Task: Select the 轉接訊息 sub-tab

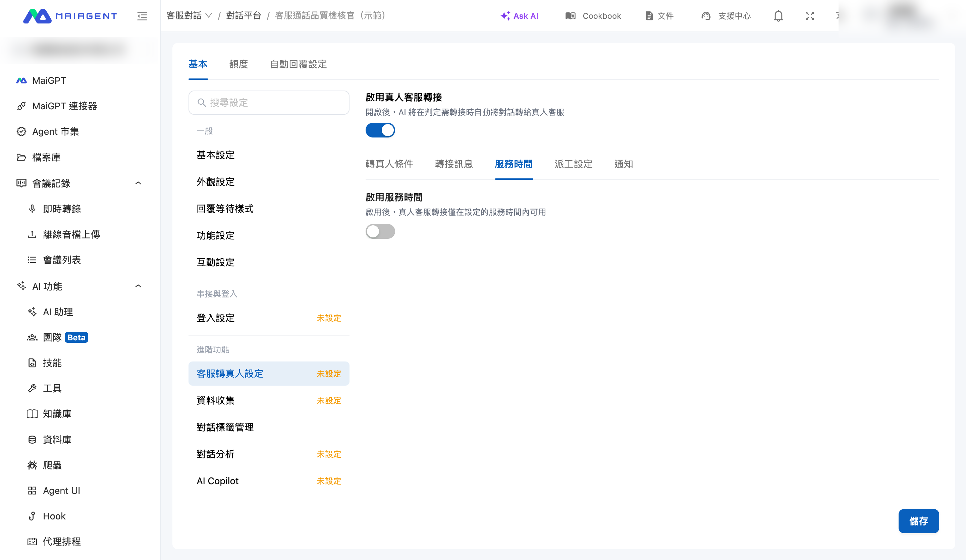Action: pyautogui.click(x=454, y=164)
